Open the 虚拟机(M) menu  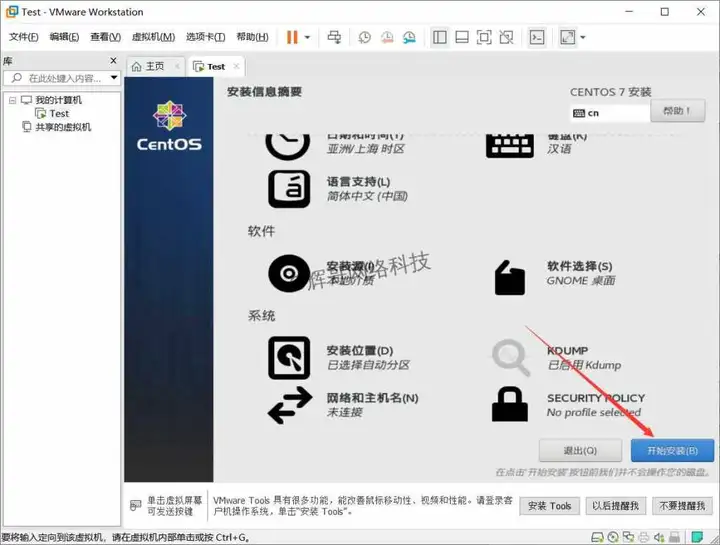coord(153,37)
